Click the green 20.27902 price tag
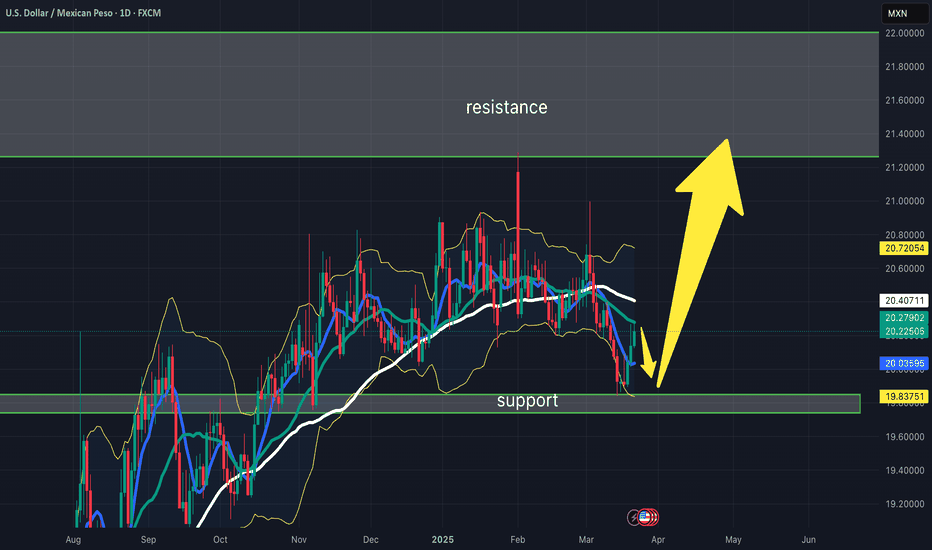 (x=904, y=318)
